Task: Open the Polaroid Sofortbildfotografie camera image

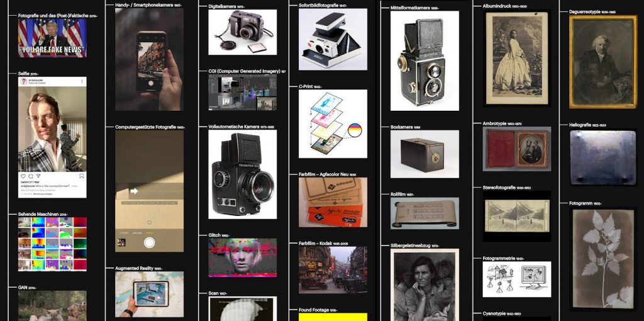Action: click(333, 39)
